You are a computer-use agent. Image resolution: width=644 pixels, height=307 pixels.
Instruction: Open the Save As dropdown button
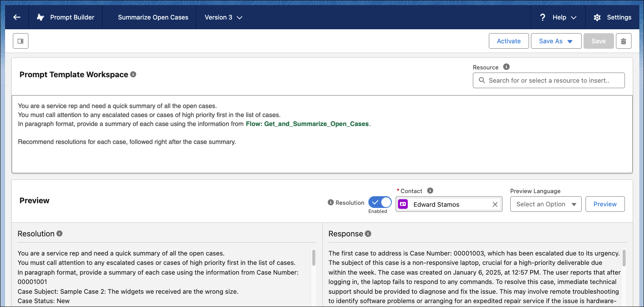556,41
